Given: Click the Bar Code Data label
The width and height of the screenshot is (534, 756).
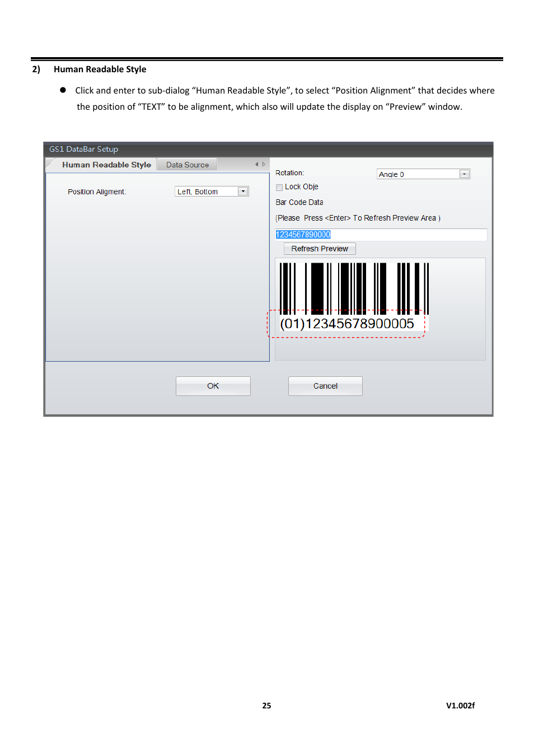Looking at the screenshot, I should [299, 202].
